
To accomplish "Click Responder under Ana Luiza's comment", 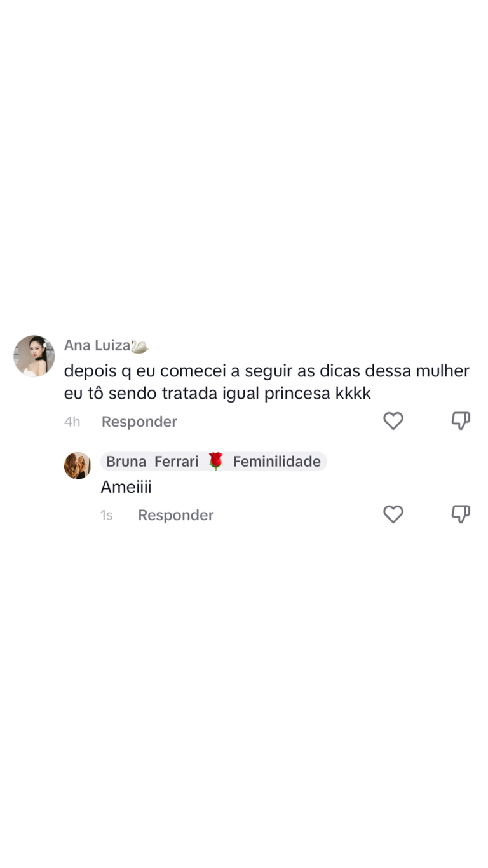I will pos(139,422).
